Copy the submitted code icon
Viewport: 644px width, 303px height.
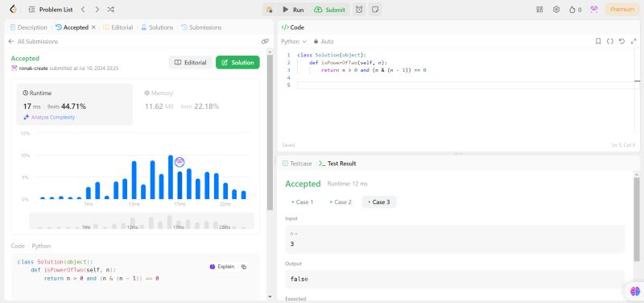coord(244,267)
